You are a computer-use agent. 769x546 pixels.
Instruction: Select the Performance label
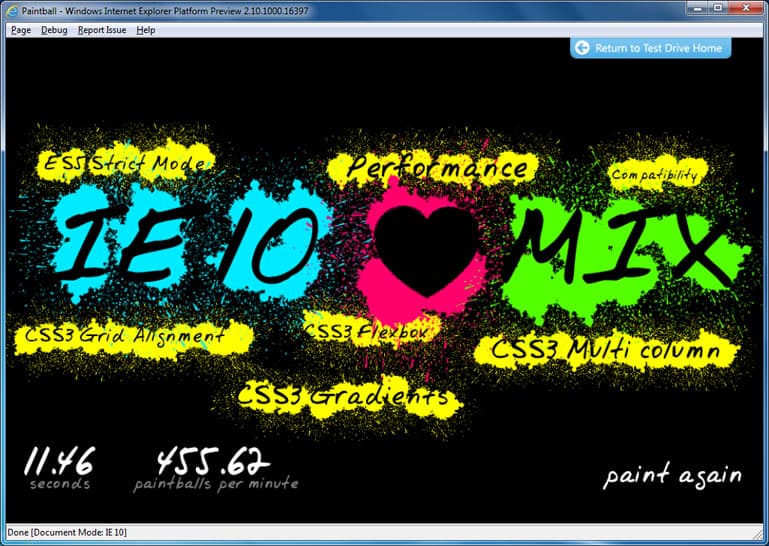click(437, 168)
